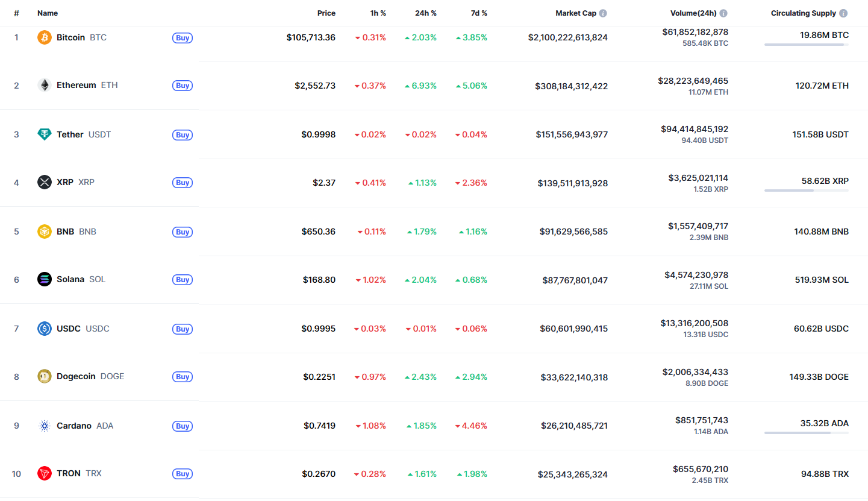Click the TRON logo

pyautogui.click(x=45, y=473)
